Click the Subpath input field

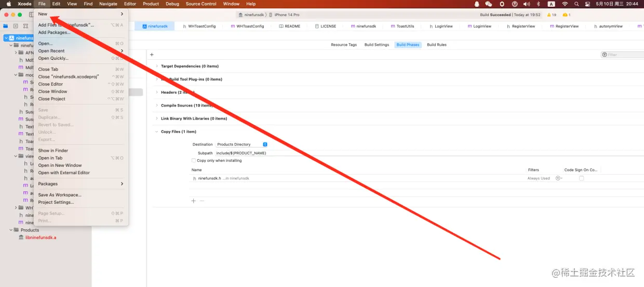click(x=429, y=153)
